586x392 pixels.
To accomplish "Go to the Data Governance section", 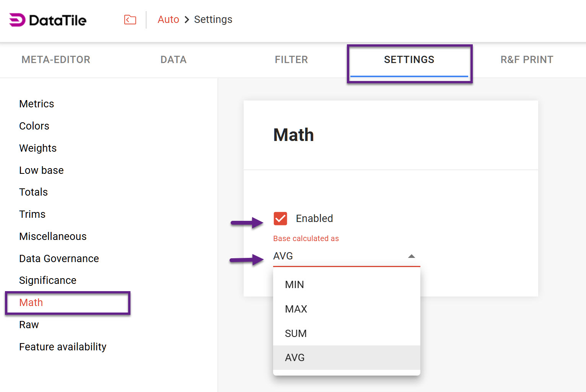I will click(x=59, y=258).
